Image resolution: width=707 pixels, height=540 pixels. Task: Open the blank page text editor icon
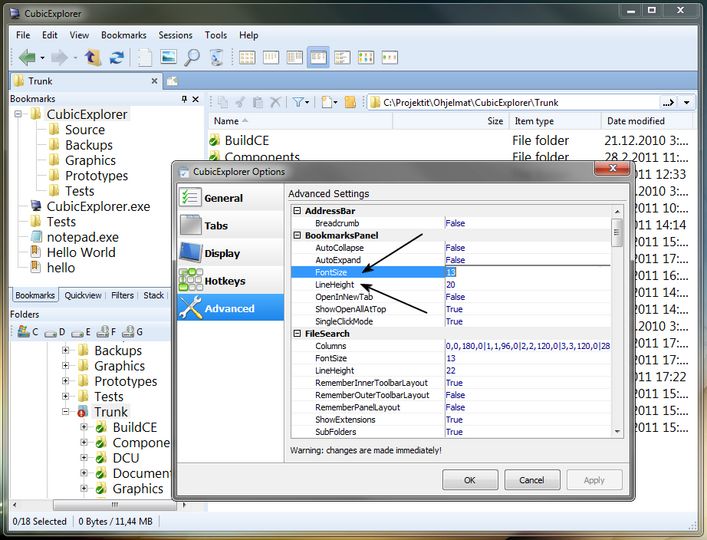point(145,58)
